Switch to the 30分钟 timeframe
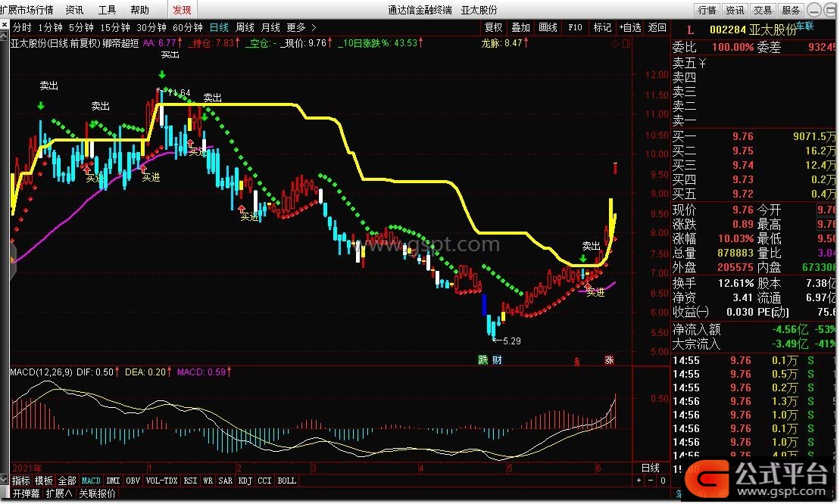 click(151, 27)
